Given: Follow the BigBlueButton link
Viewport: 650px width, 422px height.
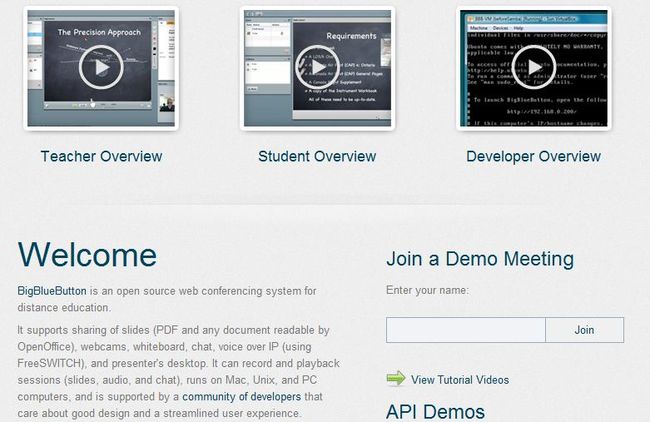Looking at the screenshot, I should [52, 291].
